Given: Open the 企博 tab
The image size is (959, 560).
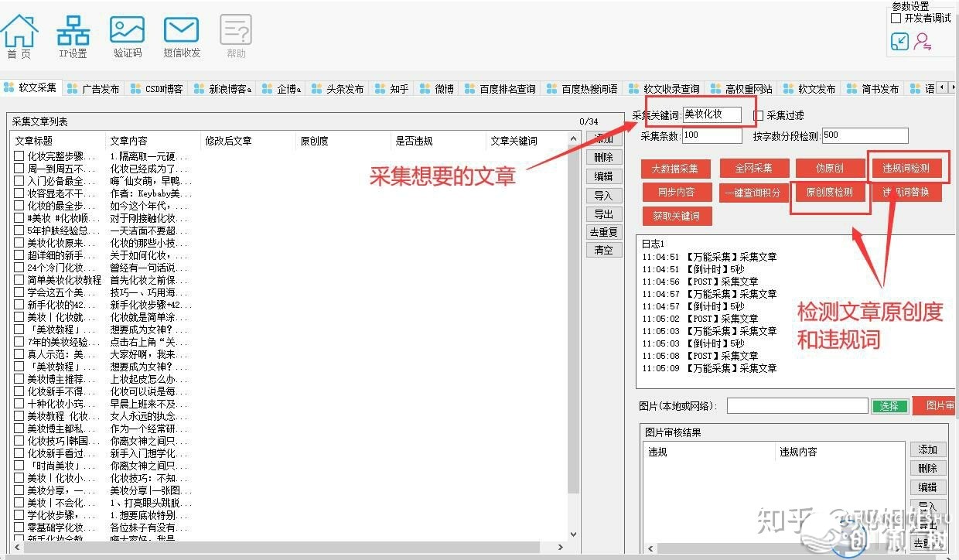Looking at the screenshot, I should 282,89.
